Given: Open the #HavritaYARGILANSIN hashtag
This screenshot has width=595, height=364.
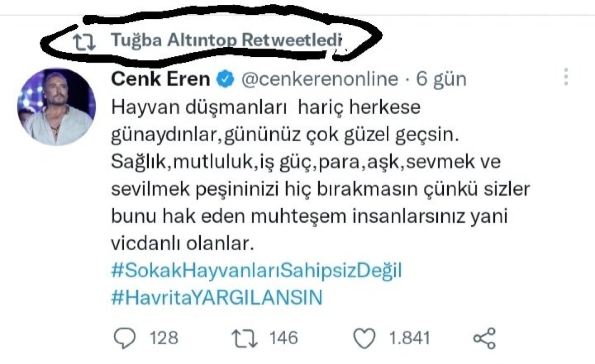Looking at the screenshot, I should [217, 299].
